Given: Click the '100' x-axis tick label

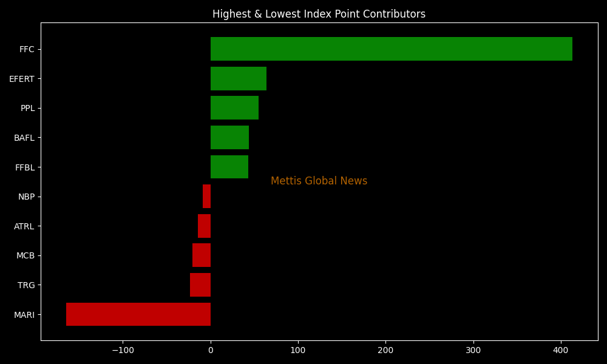Looking at the screenshot, I should (x=298, y=351).
